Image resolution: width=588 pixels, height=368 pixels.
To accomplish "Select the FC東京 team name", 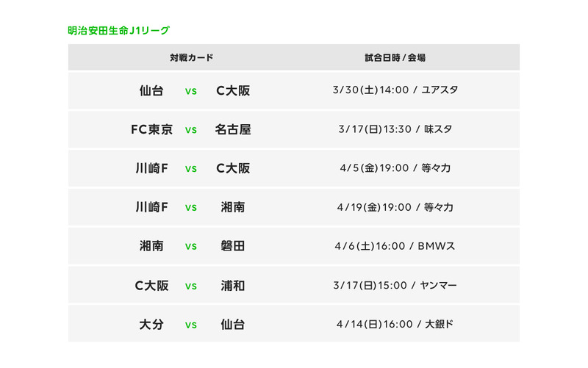I will click(x=151, y=130).
